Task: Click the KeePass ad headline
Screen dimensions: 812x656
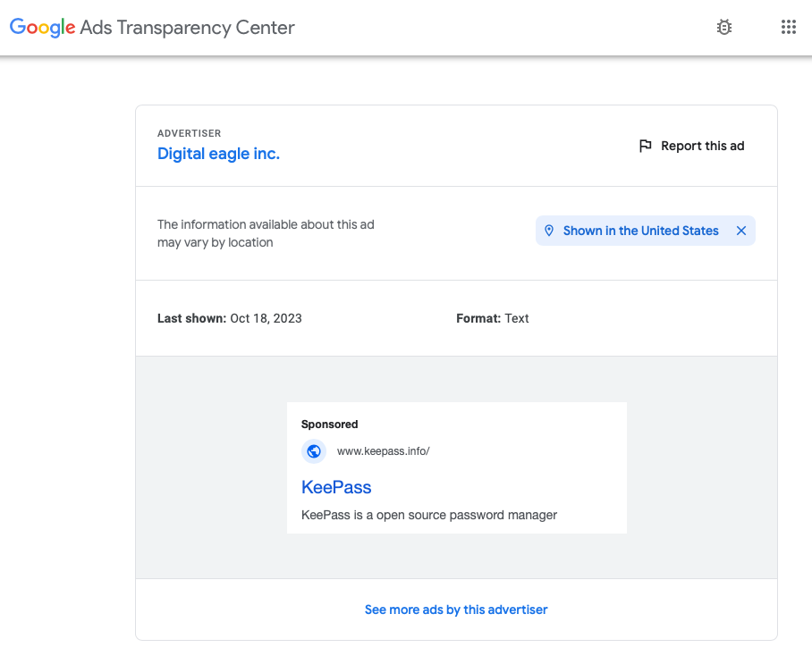Action: (x=336, y=487)
